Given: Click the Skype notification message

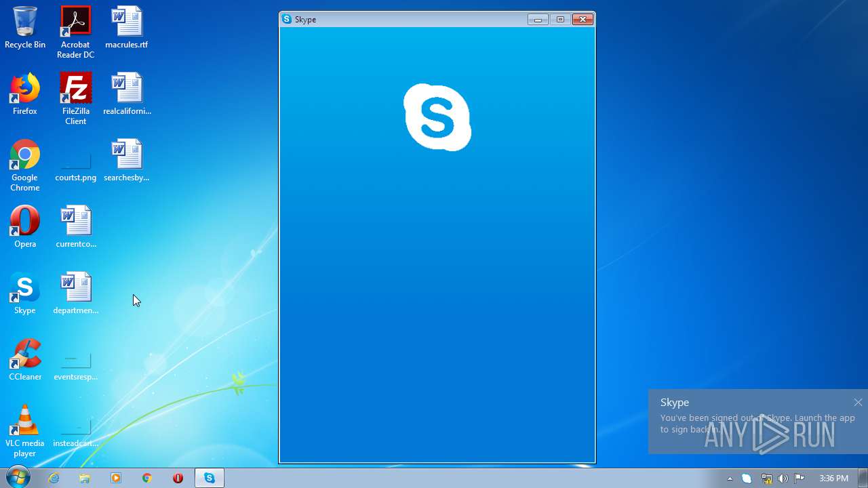Looking at the screenshot, I should [757, 424].
